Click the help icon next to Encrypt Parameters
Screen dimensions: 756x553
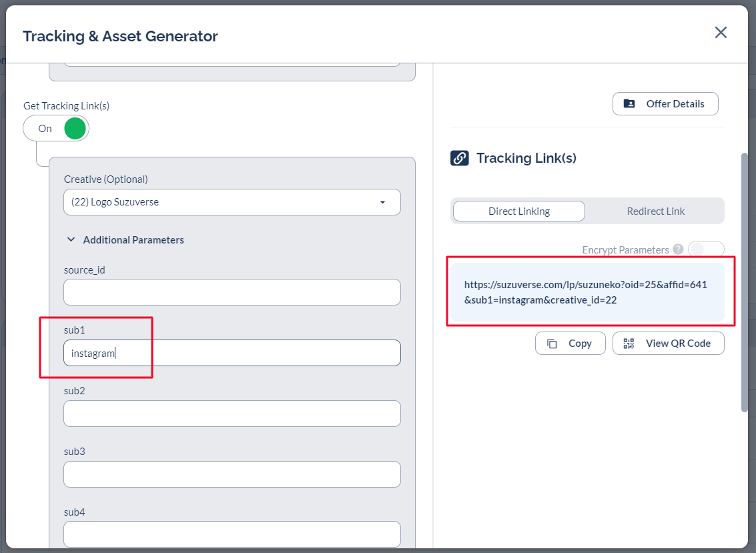[678, 249]
